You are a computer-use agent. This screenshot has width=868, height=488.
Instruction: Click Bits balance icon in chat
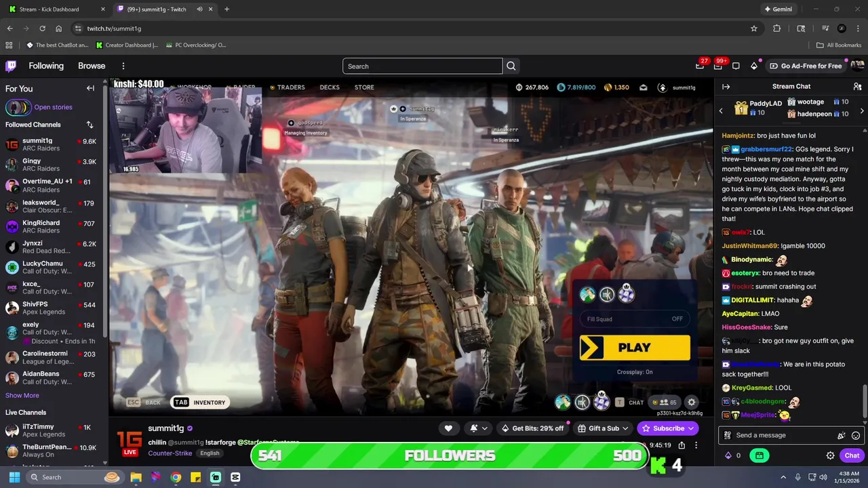pos(729,455)
